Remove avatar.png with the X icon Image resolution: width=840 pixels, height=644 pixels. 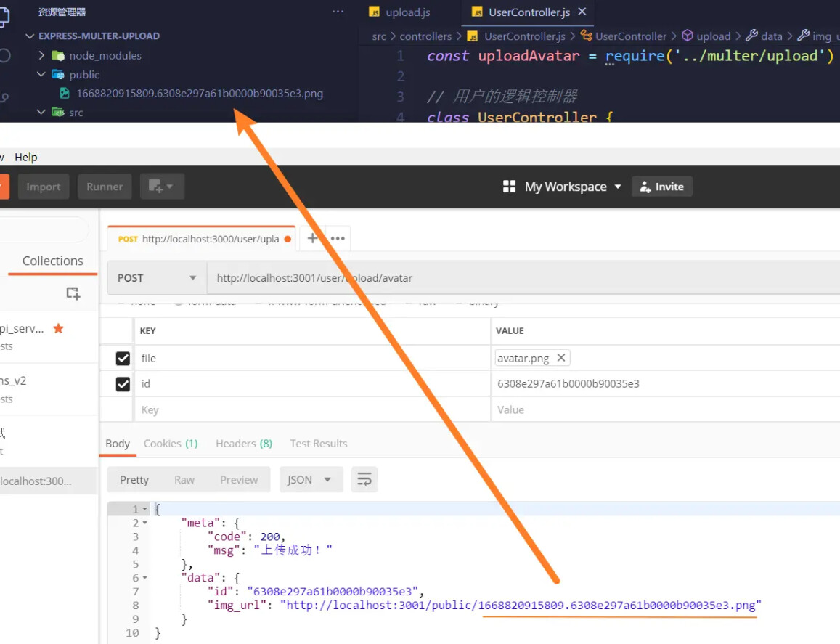click(561, 357)
